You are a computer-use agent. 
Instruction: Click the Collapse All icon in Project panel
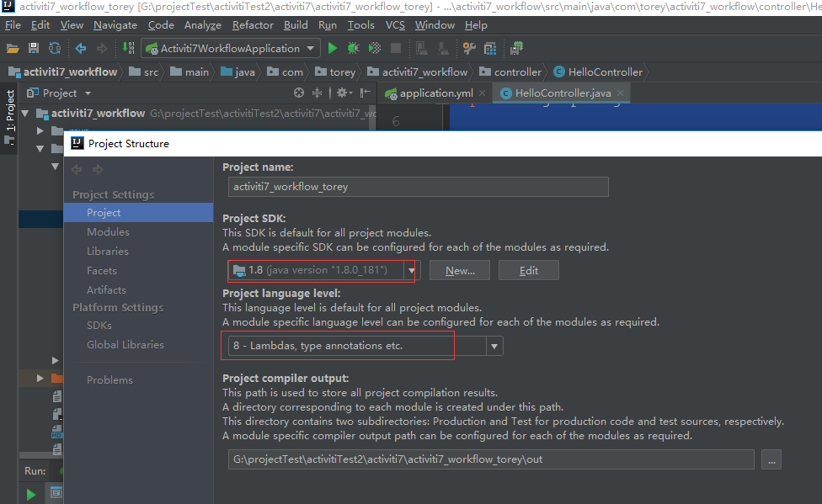(x=318, y=93)
